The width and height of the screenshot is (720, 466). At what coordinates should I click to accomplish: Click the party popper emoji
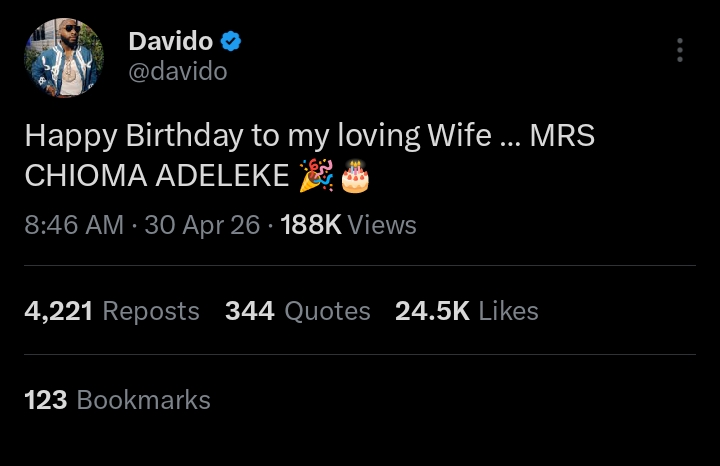click(x=316, y=175)
